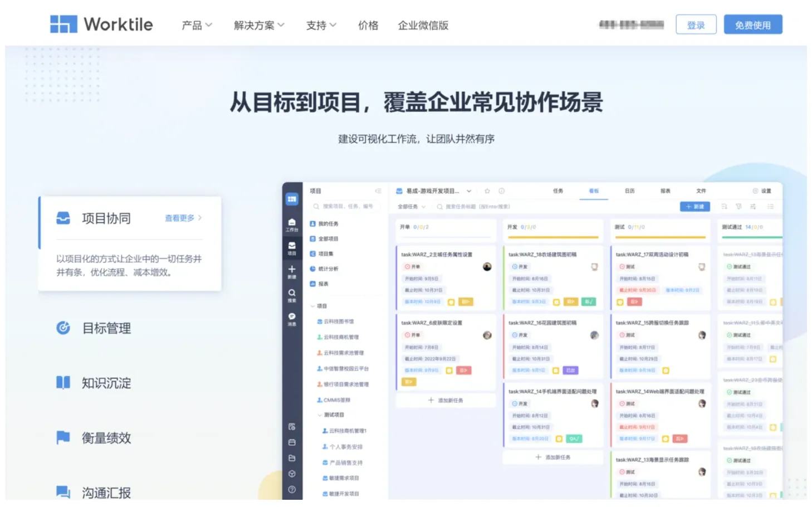Viewport: 812px width, 507px height.
Task: Click the view settings sliders icon
Action: (753, 207)
